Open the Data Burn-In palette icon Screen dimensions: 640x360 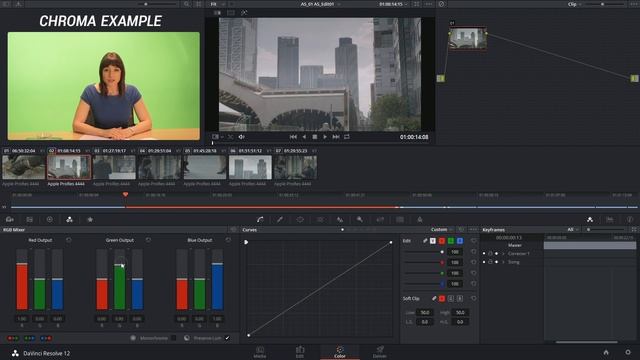[420, 220]
